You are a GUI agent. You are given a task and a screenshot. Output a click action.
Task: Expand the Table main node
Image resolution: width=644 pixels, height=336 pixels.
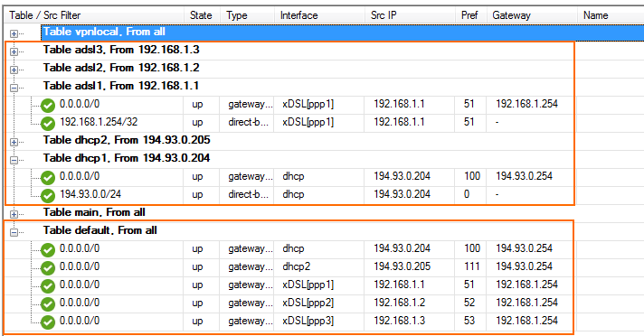click(14, 214)
